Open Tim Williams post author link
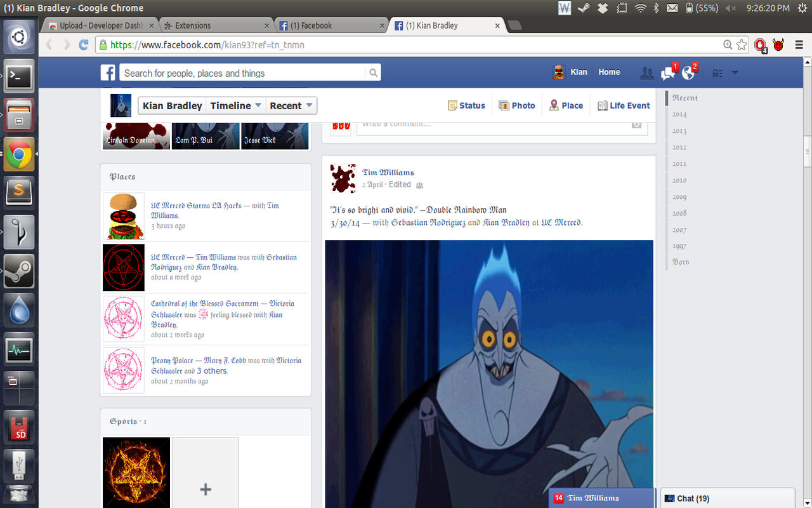This screenshot has height=508, width=812. click(388, 172)
